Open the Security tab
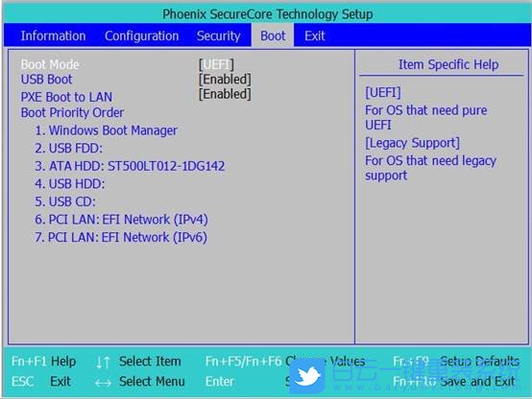The height and width of the screenshot is (399, 532). click(x=219, y=35)
